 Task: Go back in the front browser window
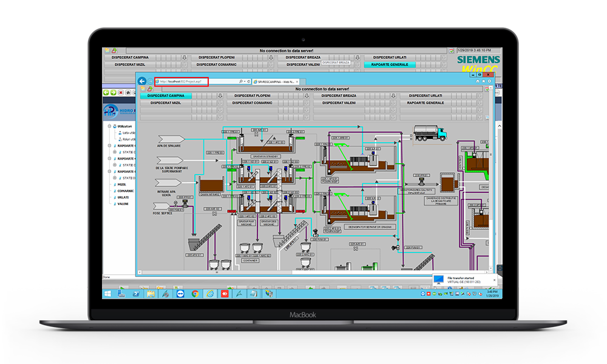(142, 81)
